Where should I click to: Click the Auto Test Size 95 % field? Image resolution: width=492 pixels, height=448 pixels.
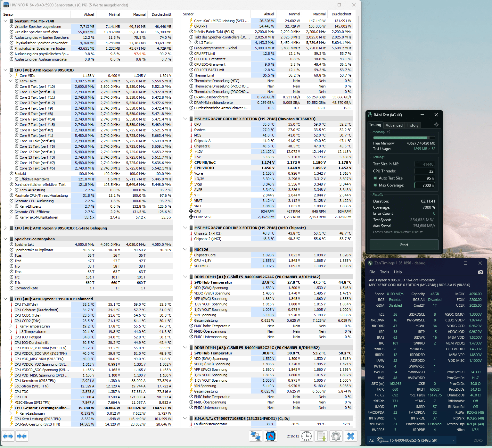(425, 178)
